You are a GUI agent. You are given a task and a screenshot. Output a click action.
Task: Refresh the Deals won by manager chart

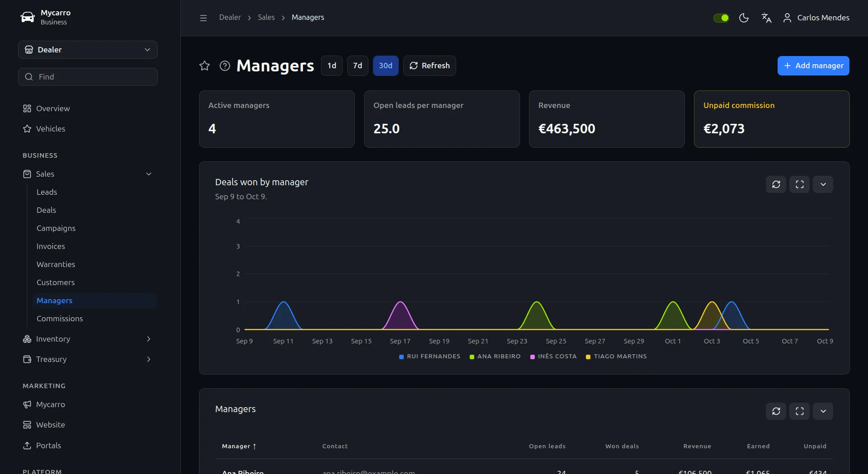(776, 184)
